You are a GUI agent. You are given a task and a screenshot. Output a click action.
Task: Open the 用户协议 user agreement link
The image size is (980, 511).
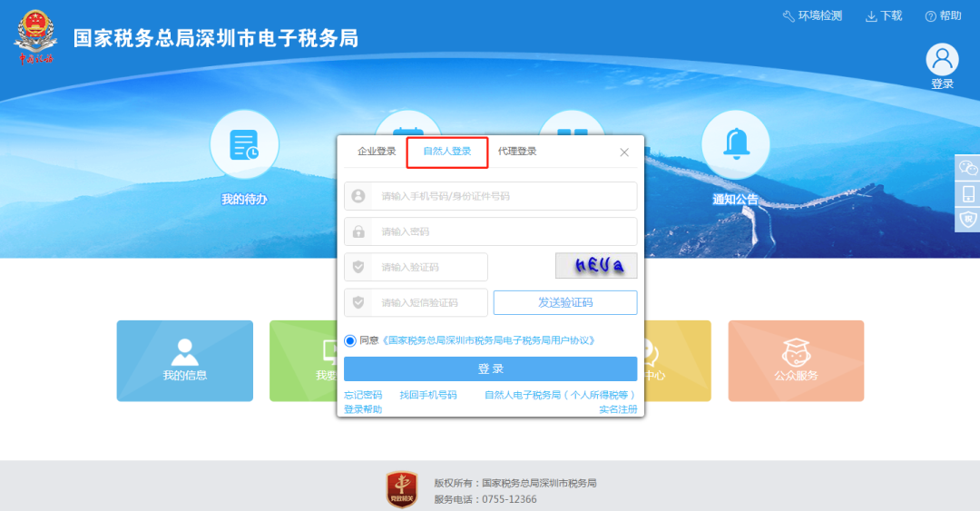tap(488, 341)
